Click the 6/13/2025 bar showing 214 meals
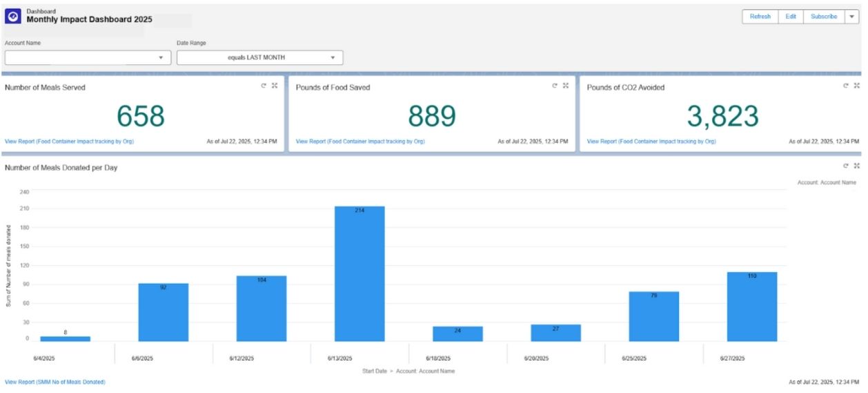 pos(359,276)
